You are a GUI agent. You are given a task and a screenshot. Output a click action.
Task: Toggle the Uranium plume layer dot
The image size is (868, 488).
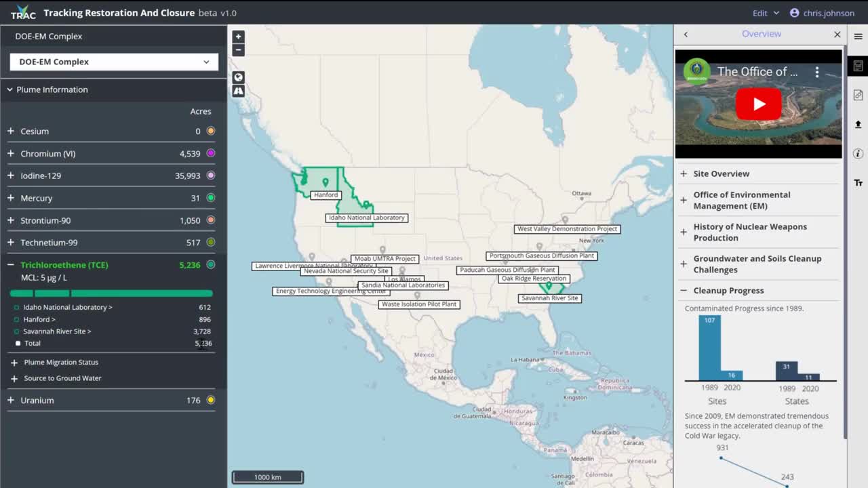(x=211, y=400)
